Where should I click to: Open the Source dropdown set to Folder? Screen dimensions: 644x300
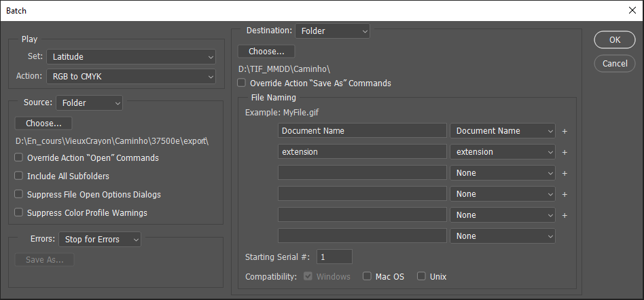89,103
